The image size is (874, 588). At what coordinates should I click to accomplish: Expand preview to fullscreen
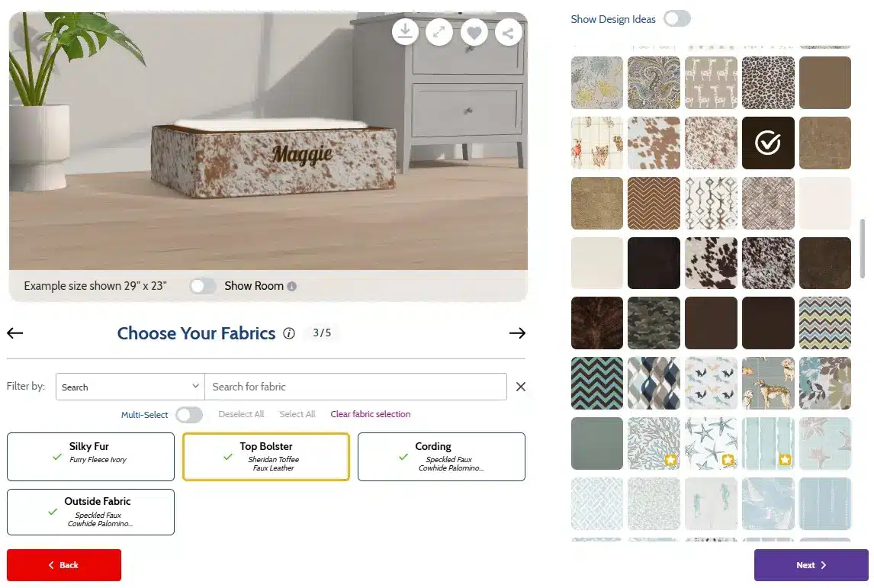pyautogui.click(x=439, y=32)
